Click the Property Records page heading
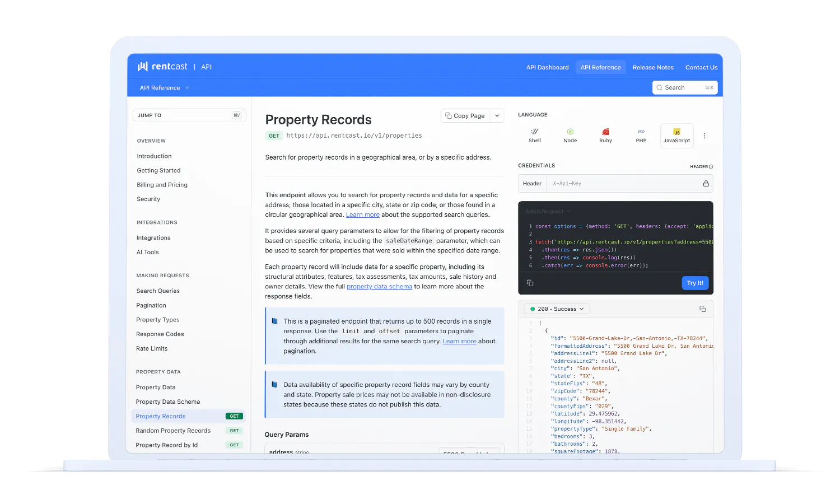The image size is (840, 504). click(x=318, y=120)
